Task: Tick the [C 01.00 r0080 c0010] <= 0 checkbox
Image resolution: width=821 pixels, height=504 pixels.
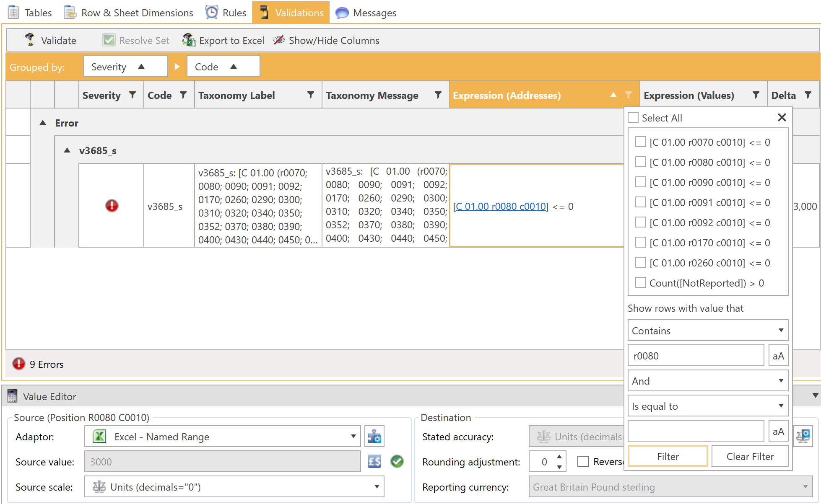Action: point(640,162)
